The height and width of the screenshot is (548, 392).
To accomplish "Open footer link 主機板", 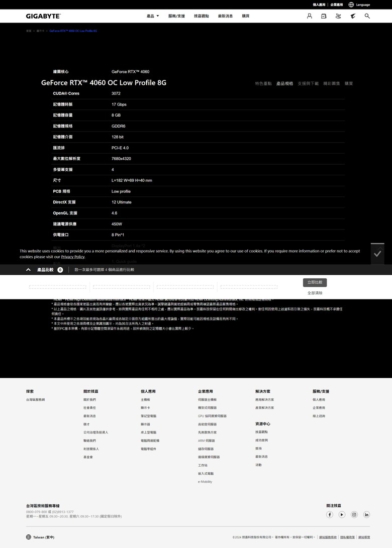I will (x=145, y=399).
